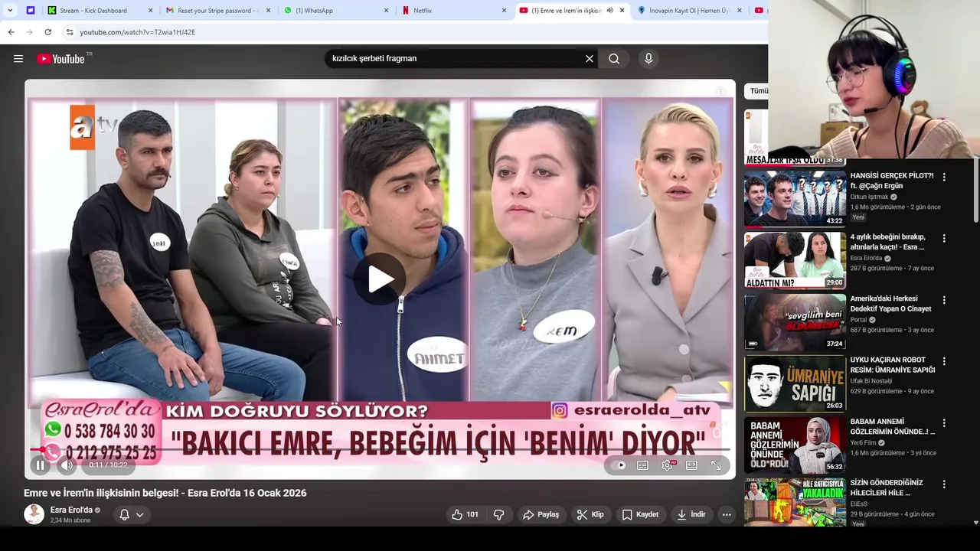Click the video title Emre ve İrem'in ilişkisinin belgesi

pos(165,493)
